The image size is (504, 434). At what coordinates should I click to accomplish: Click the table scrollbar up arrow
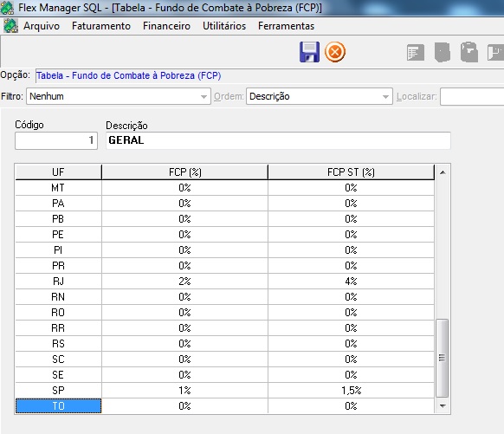(443, 172)
